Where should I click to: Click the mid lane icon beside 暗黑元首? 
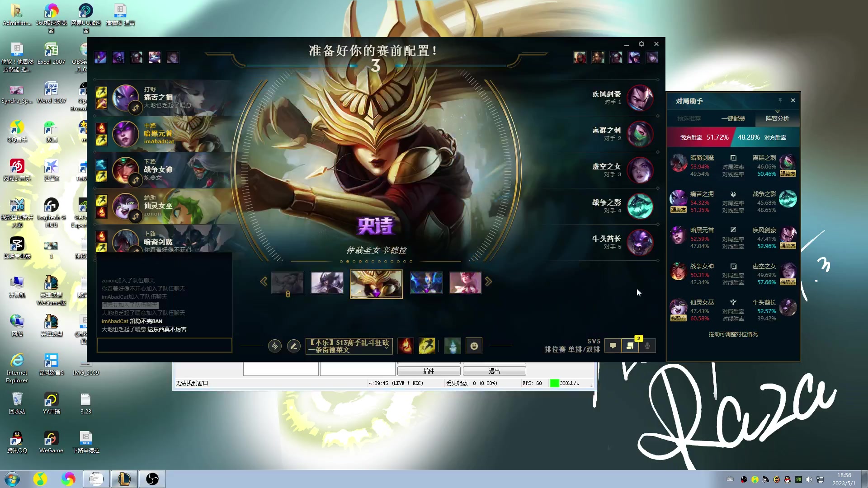(x=733, y=230)
